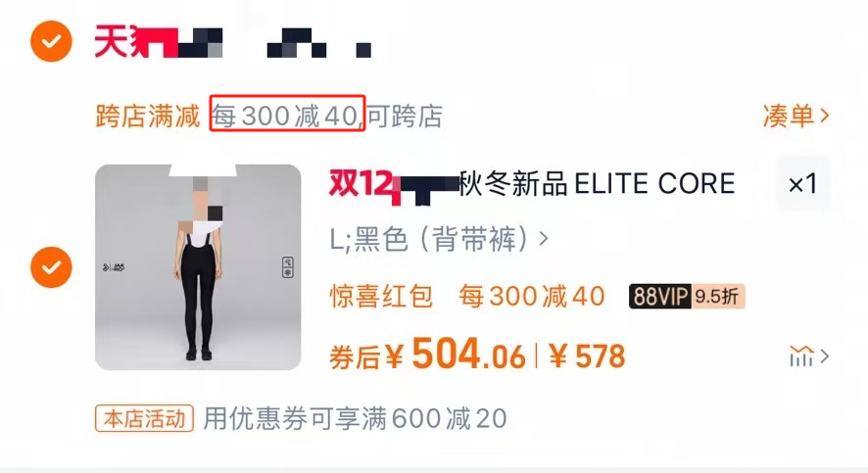Expand the L;黑色 (背带裤) variant selector
Screen dimensions: 868x473
coord(439,240)
